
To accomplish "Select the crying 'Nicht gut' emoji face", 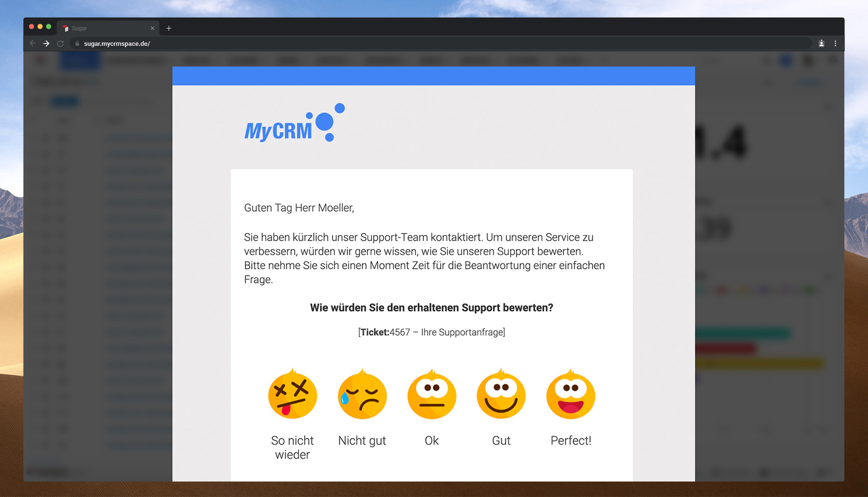I will point(362,395).
